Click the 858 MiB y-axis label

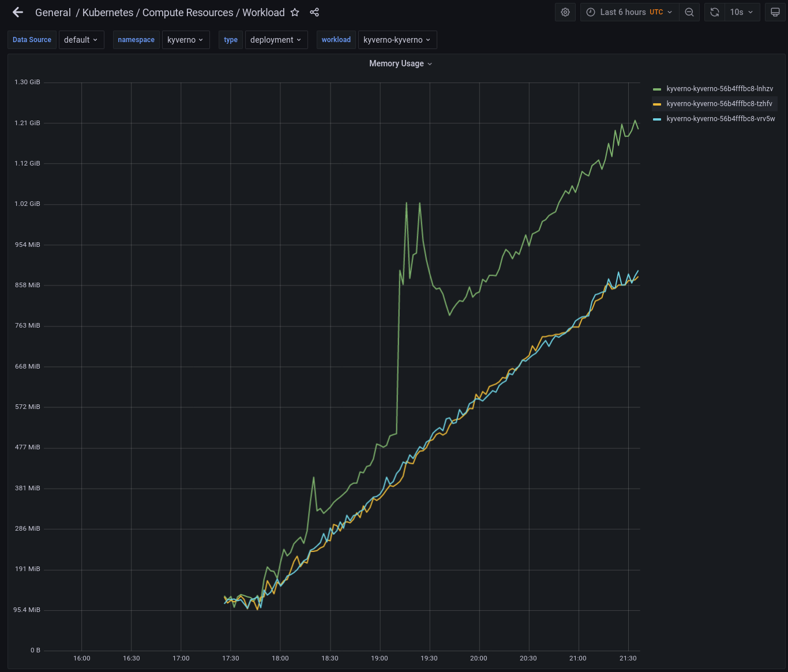point(28,285)
